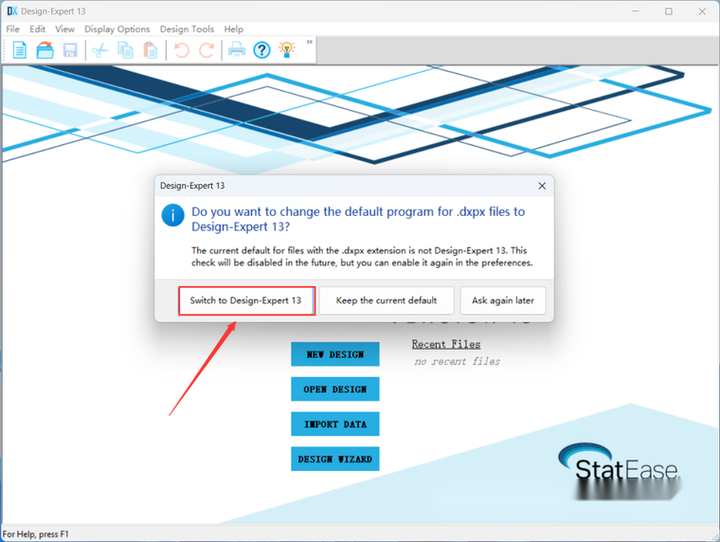
Task: Close the Design-Expert 13 dialog
Action: 542,186
